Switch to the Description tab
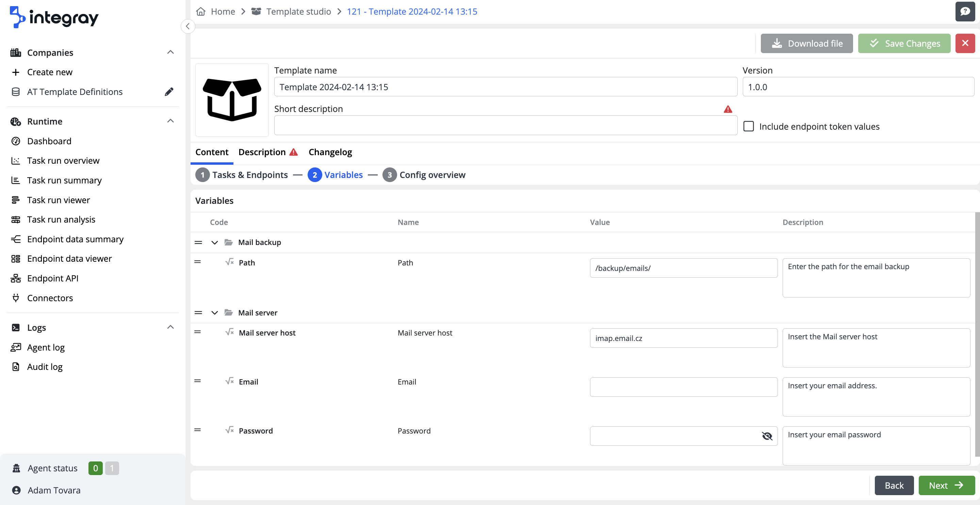The height and width of the screenshot is (505, 980). point(262,152)
